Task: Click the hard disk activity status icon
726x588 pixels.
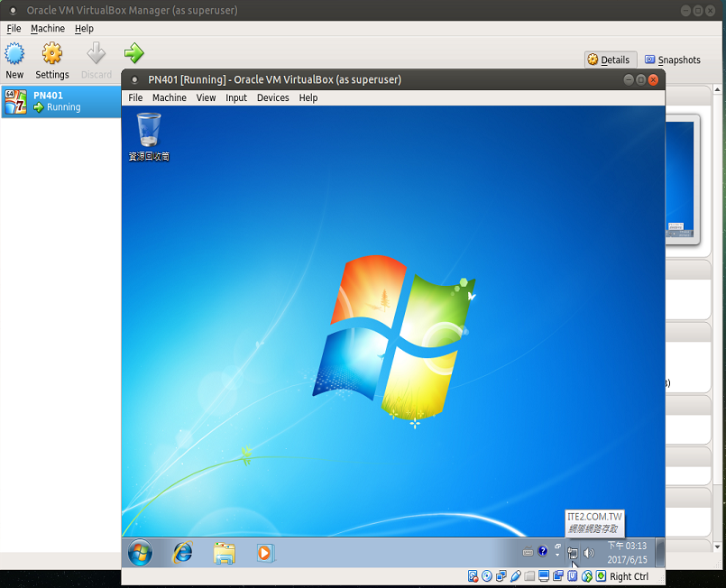Action: coord(473,576)
